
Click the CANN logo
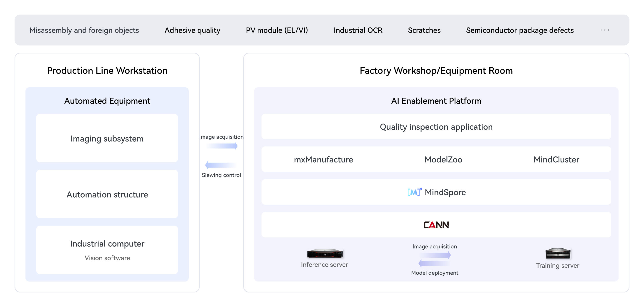[x=436, y=225]
